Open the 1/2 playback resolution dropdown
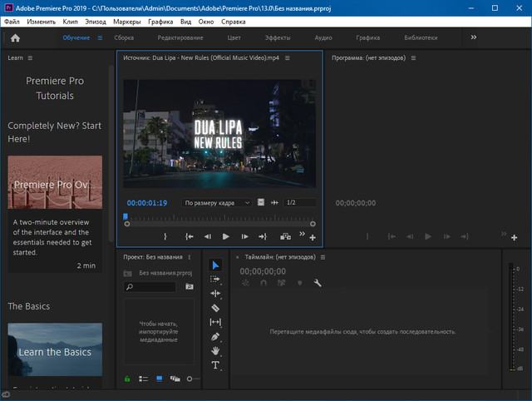The image size is (532, 401). click(x=299, y=203)
